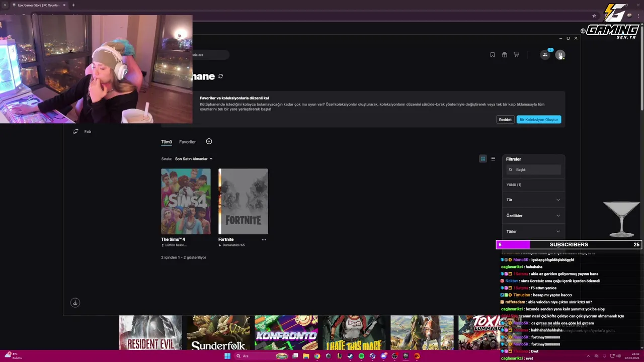Open the volume control in system tray
Screen dimensions: 644x362
pos(619,356)
